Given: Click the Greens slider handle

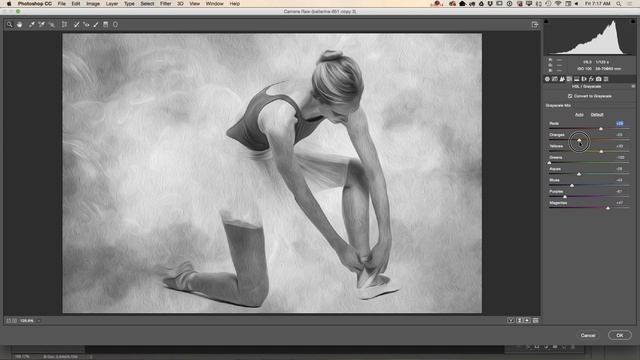Looking at the screenshot, I should tap(549, 163).
